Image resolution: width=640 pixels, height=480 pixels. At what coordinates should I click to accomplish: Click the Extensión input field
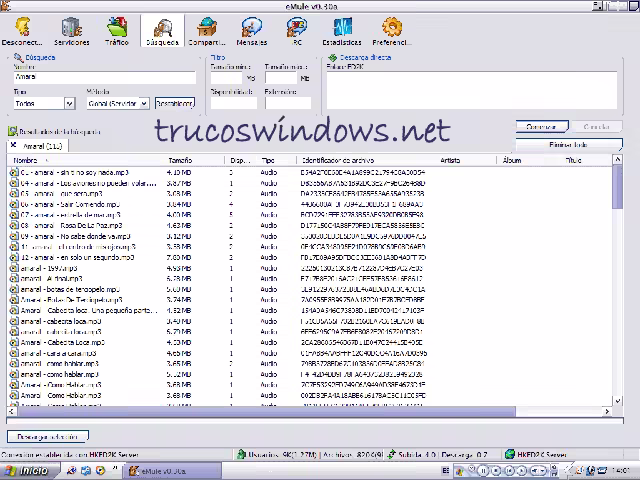tap(288, 103)
